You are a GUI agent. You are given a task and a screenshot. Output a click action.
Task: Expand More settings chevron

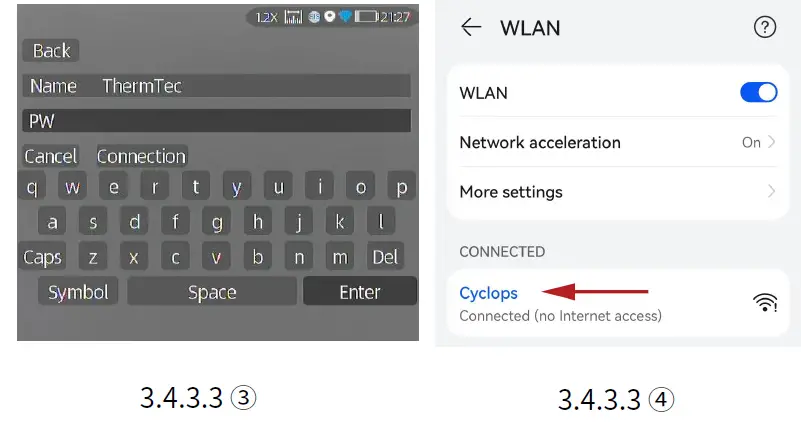771,192
